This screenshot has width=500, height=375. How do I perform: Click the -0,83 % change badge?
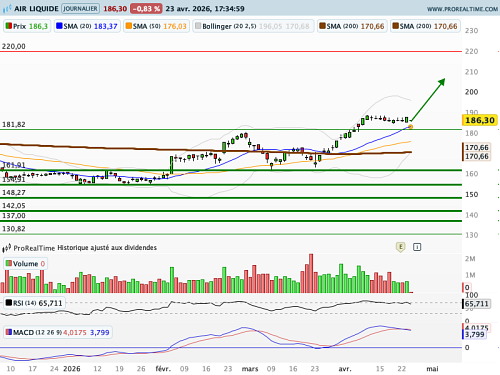tap(146, 9)
